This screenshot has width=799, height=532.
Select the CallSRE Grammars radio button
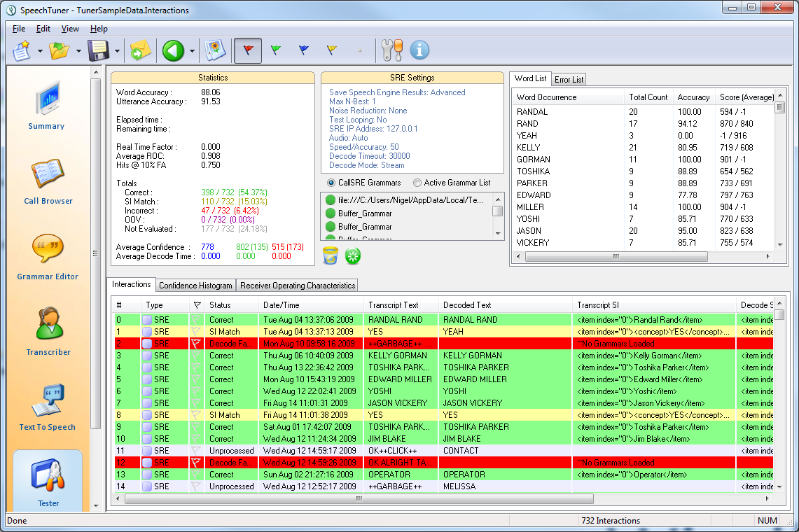click(331, 183)
